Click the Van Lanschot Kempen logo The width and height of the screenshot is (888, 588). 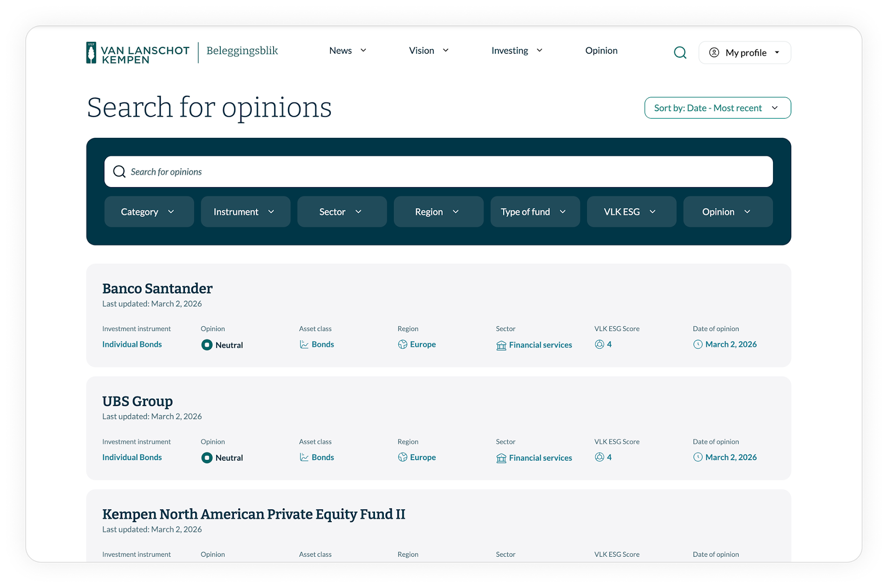click(x=138, y=53)
